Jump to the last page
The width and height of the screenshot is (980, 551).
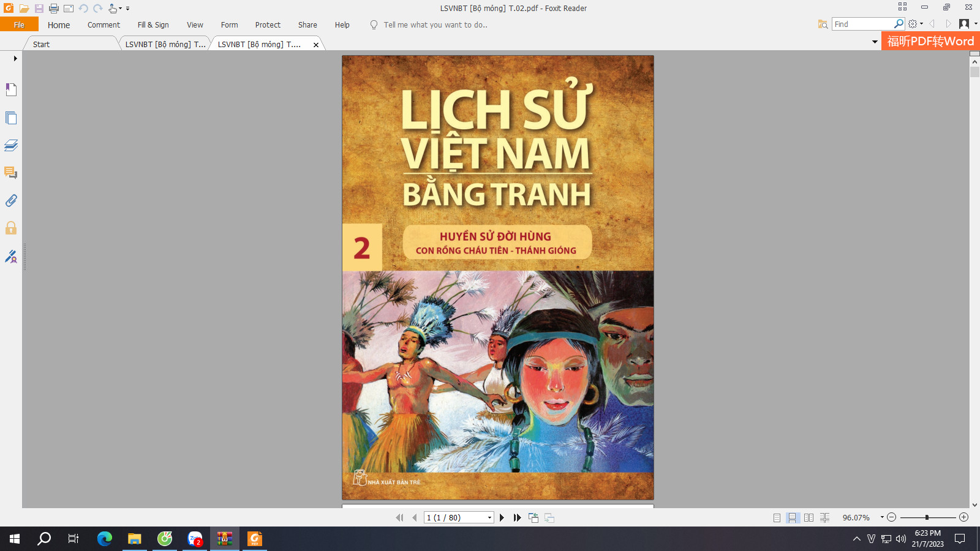pyautogui.click(x=517, y=517)
